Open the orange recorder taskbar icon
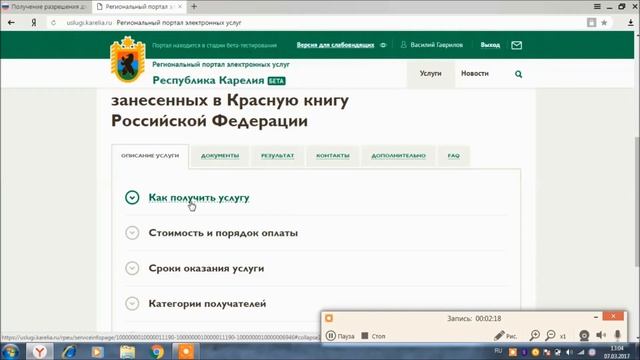 186,352
